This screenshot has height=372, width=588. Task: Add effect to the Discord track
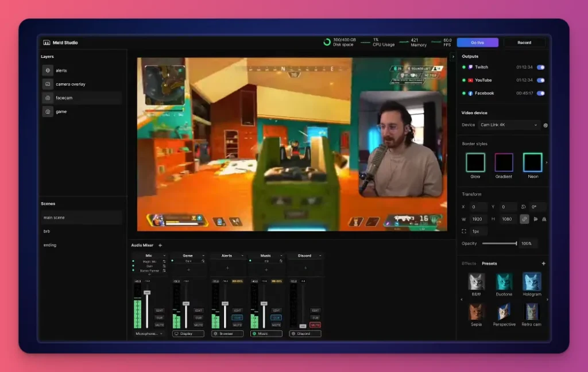point(305,268)
